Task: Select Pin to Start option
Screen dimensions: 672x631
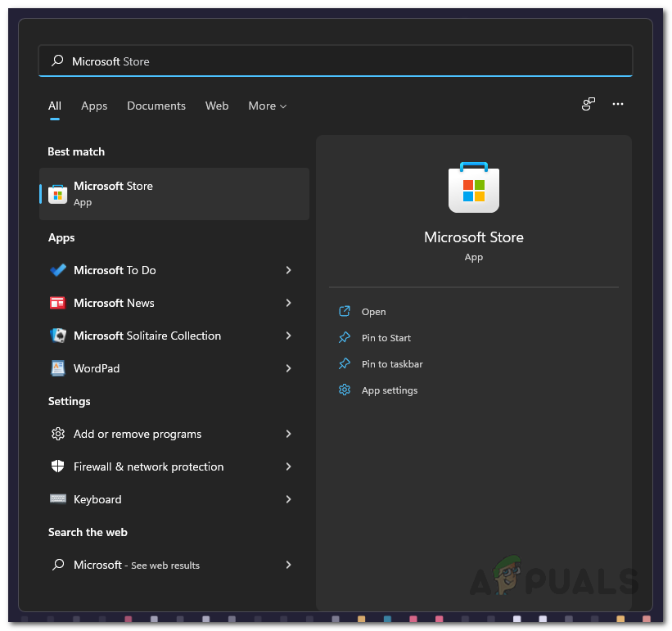Action: click(386, 338)
